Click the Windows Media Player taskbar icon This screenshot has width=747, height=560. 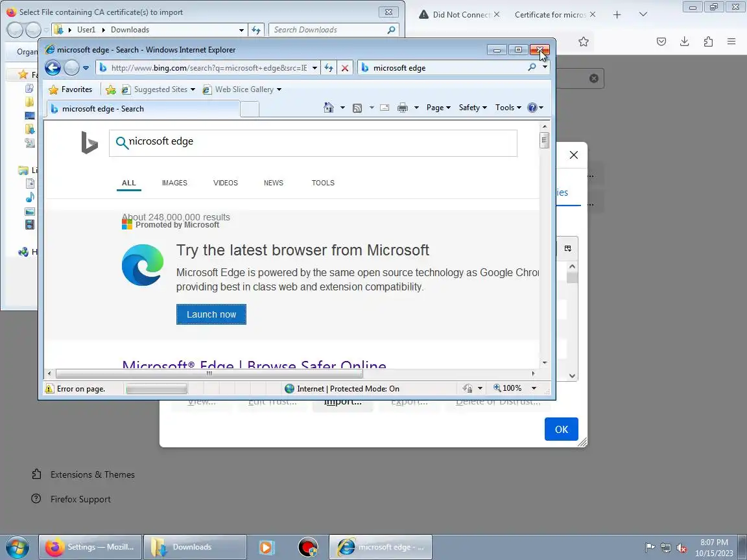(x=267, y=547)
